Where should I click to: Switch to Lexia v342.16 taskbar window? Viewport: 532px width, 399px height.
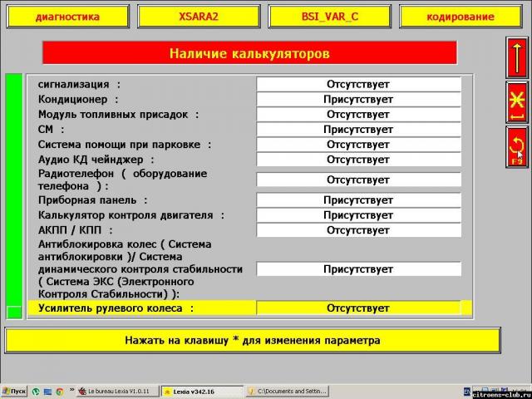click(202, 392)
